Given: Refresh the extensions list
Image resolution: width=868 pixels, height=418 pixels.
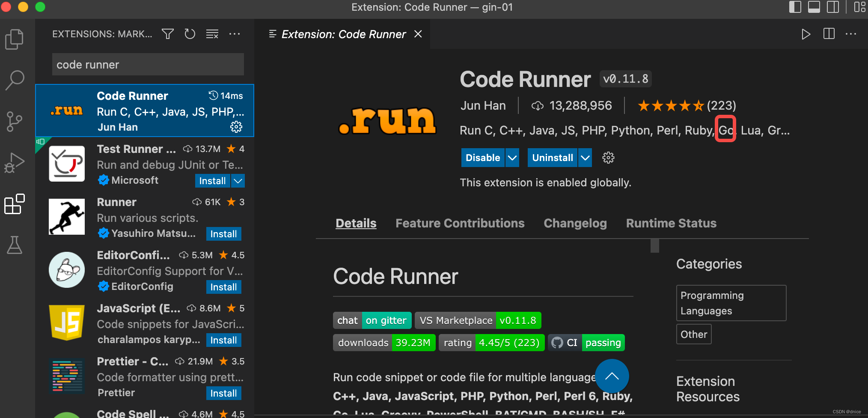Looking at the screenshot, I should tap(190, 34).
